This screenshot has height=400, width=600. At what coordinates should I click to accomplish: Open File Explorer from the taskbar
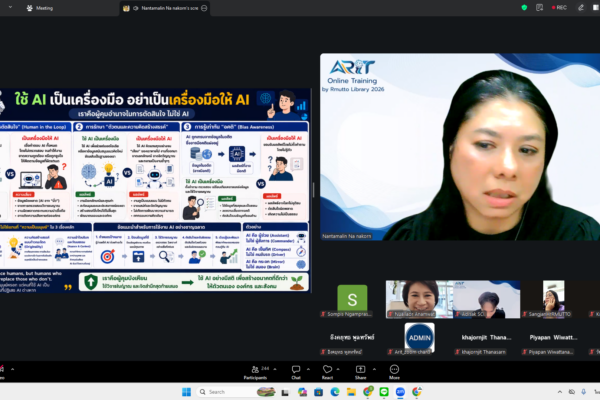[x=351, y=392]
